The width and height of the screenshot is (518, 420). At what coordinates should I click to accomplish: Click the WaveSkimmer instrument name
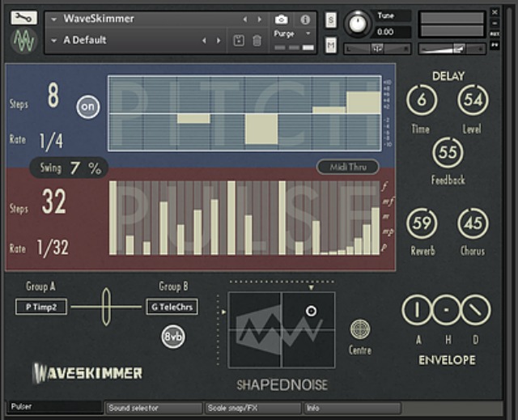(99, 19)
